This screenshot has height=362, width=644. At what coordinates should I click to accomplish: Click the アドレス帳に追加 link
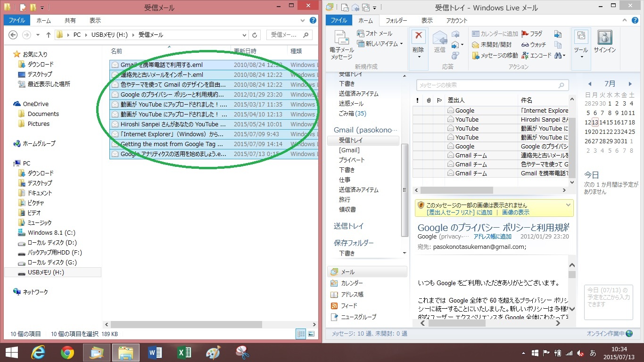(x=492, y=237)
